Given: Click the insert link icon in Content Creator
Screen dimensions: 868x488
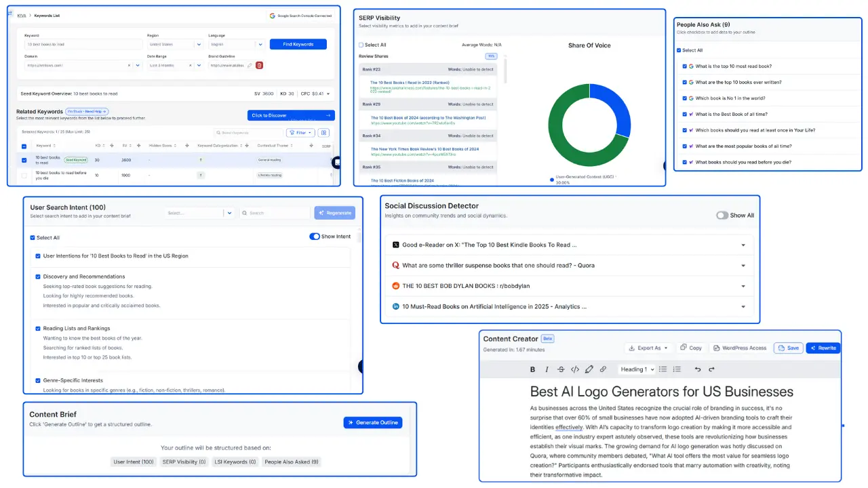Looking at the screenshot, I should 604,369.
